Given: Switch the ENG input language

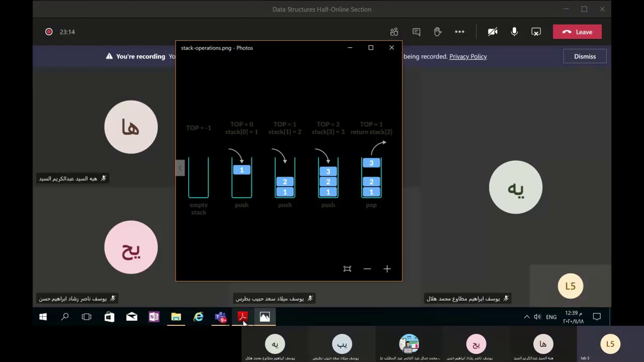Looking at the screenshot, I should click(551, 317).
